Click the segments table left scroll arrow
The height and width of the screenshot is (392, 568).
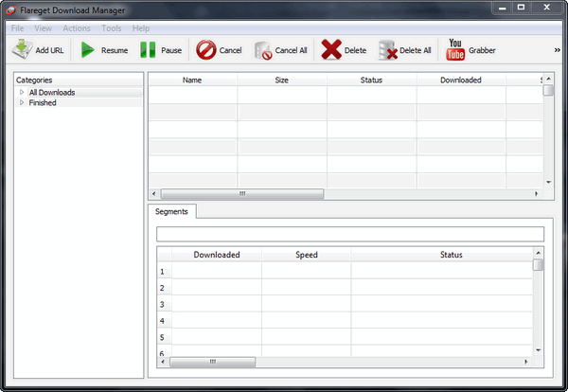tap(163, 362)
